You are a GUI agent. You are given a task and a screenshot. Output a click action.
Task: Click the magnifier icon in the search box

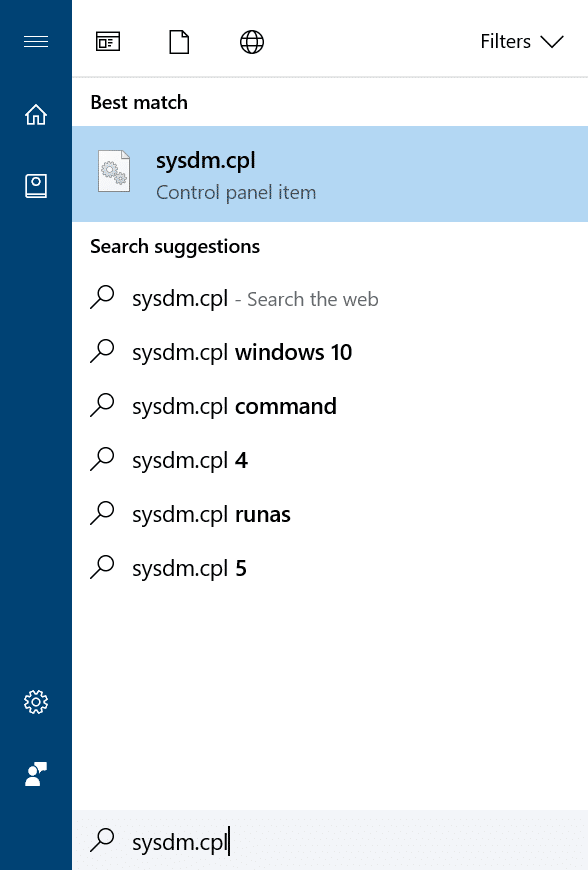[102, 840]
